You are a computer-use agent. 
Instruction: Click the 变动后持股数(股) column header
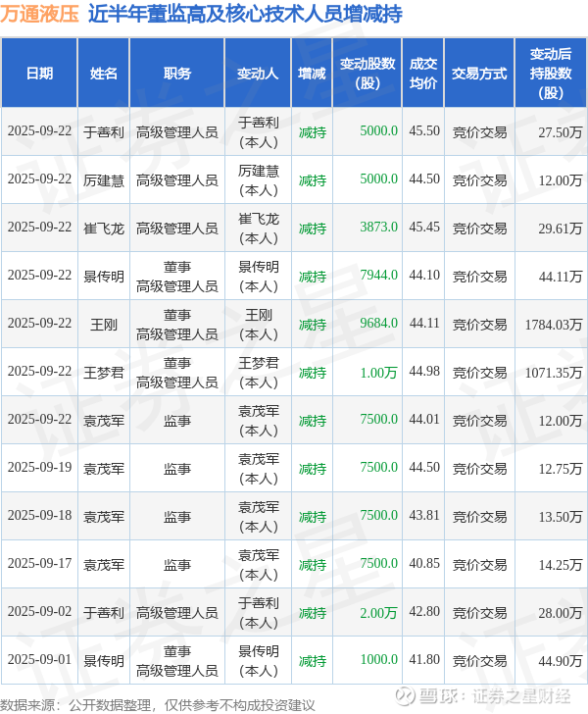click(551, 74)
